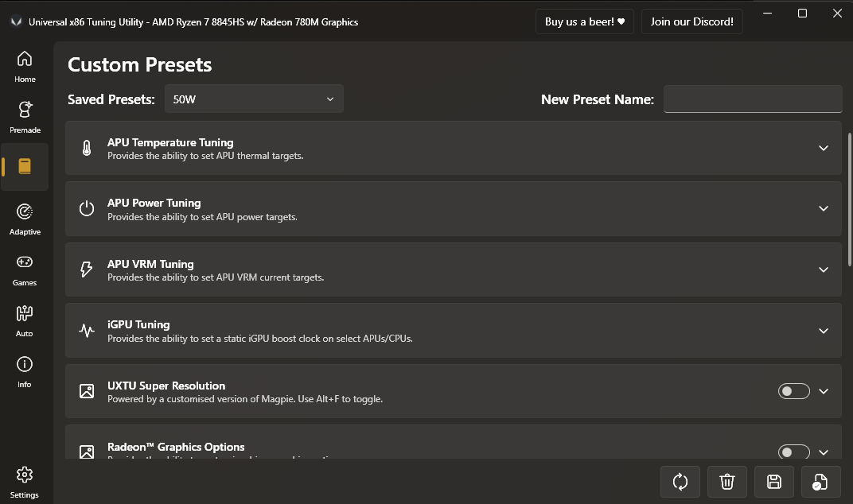Click the 'New Preset Name:' label

click(x=598, y=99)
